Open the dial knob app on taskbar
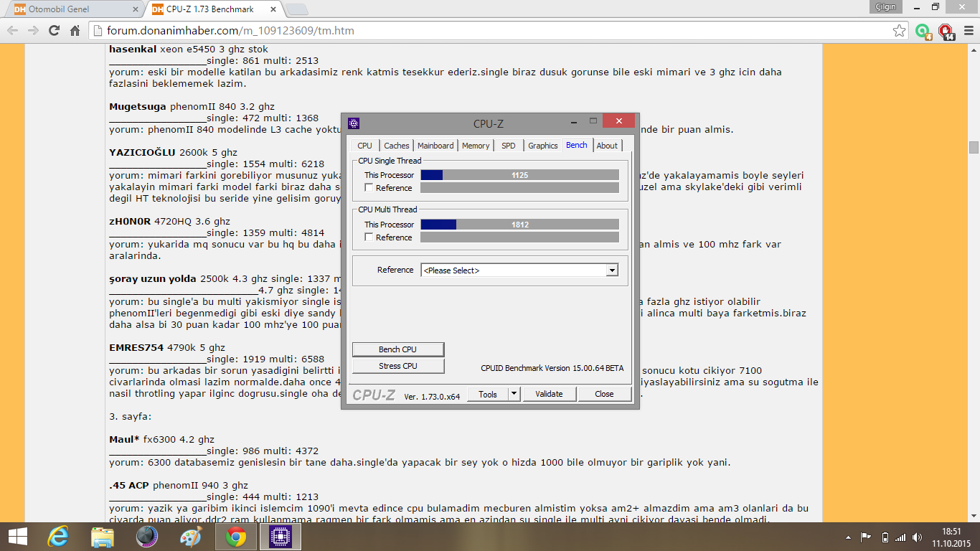980x551 pixels. tap(146, 537)
